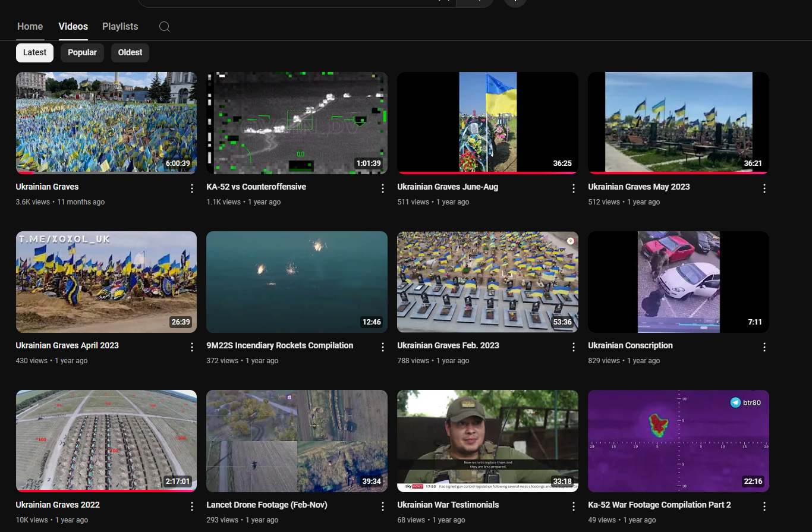Click "Ka-52 War Footage Compilation Part 2" title
812x532 pixels.
click(660, 505)
